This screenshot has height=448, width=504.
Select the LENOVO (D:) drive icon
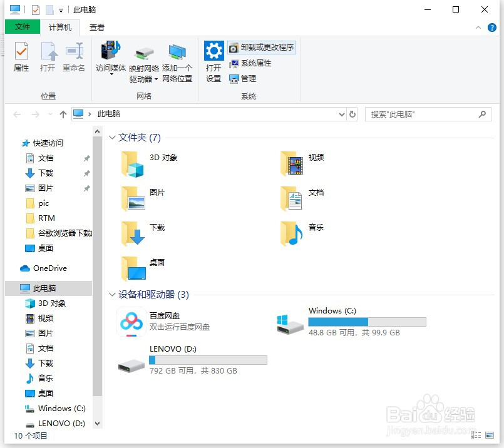click(x=131, y=365)
